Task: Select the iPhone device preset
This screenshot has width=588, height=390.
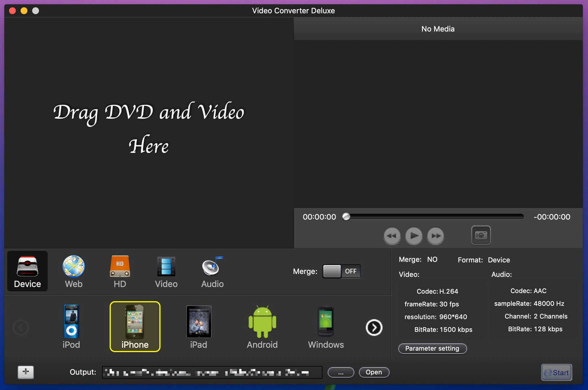Action: coord(135,327)
